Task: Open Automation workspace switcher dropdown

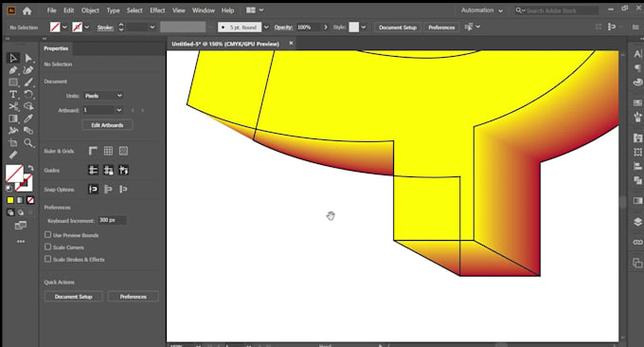Action: 482,10
